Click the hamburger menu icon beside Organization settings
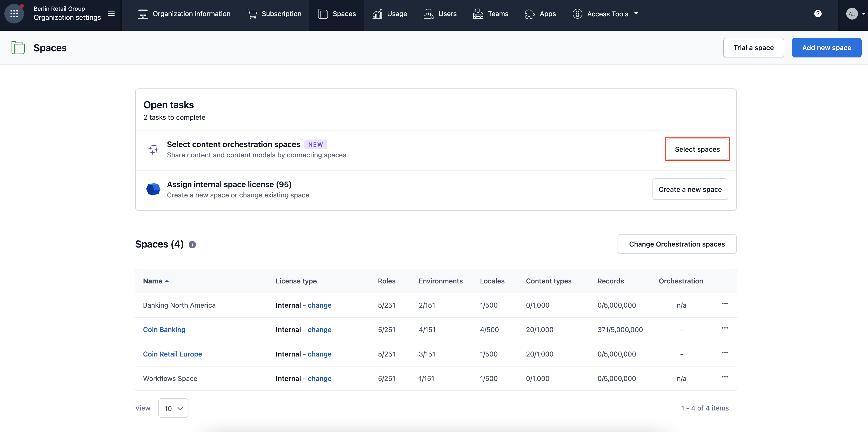The image size is (868, 432). [x=111, y=14]
